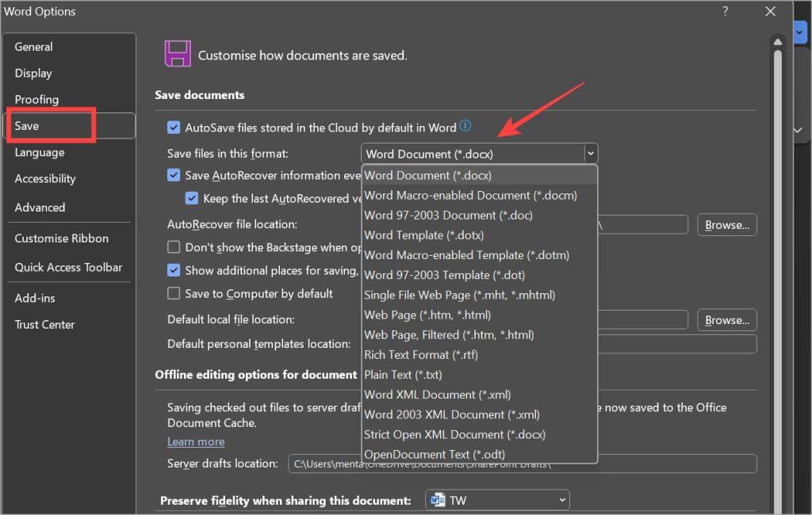The height and width of the screenshot is (515, 812).
Task: Collapse the Save files in this format dropdown
Action: (590, 154)
